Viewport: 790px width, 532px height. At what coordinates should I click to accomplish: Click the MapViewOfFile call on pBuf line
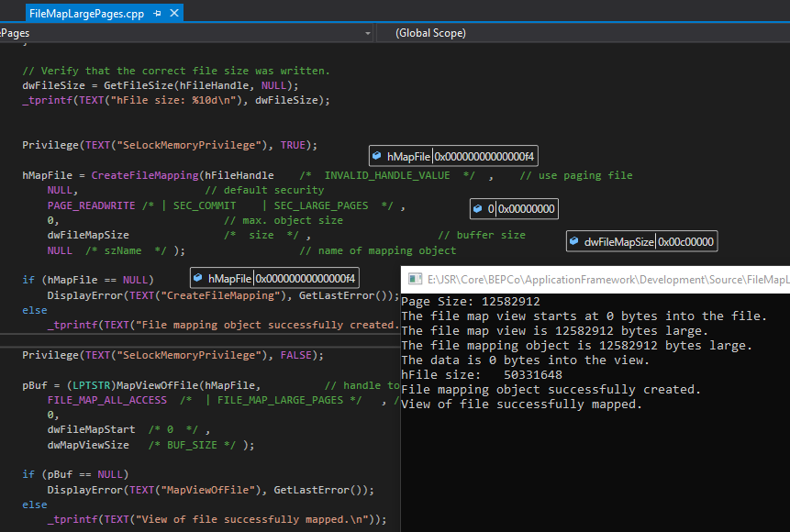point(157,385)
